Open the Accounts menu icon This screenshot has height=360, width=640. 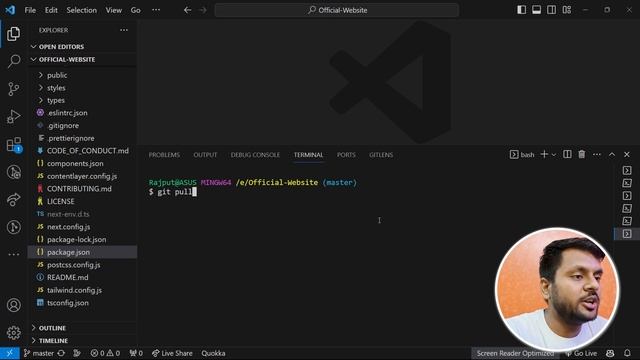13,305
